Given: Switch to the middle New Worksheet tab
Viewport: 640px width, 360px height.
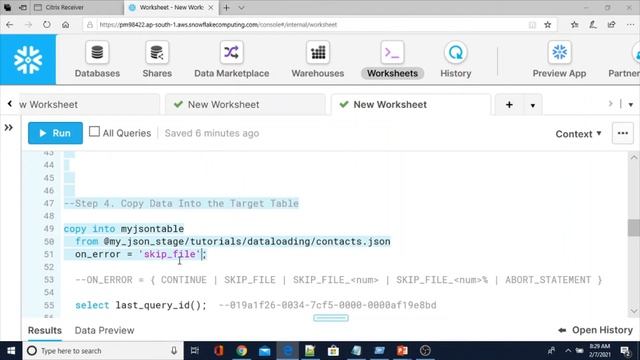Looking at the screenshot, I should tap(245, 104).
